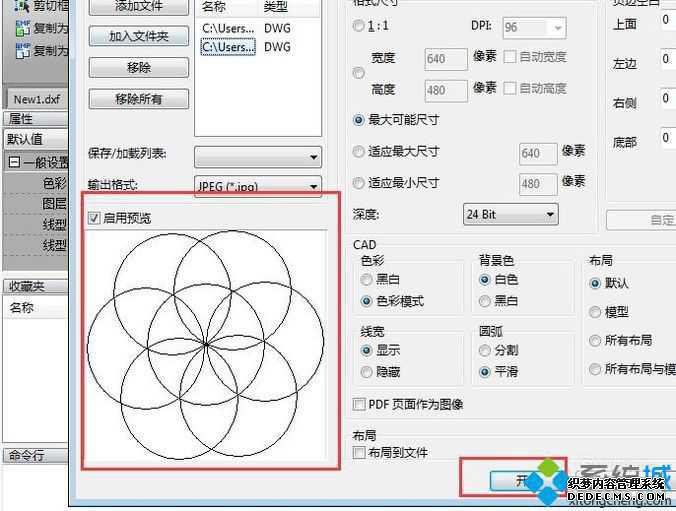This screenshot has height=511, width=676.
Task: Click the partially visible 添加文件 button
Action: coord(138,7)
